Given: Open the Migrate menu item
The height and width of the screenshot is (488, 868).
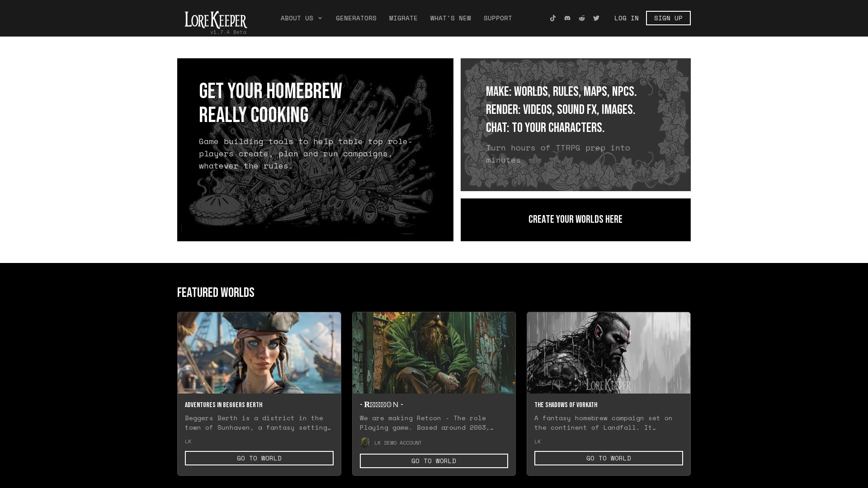Looking at the screenshot, I should pyautogui.click(x=403, y=18).
